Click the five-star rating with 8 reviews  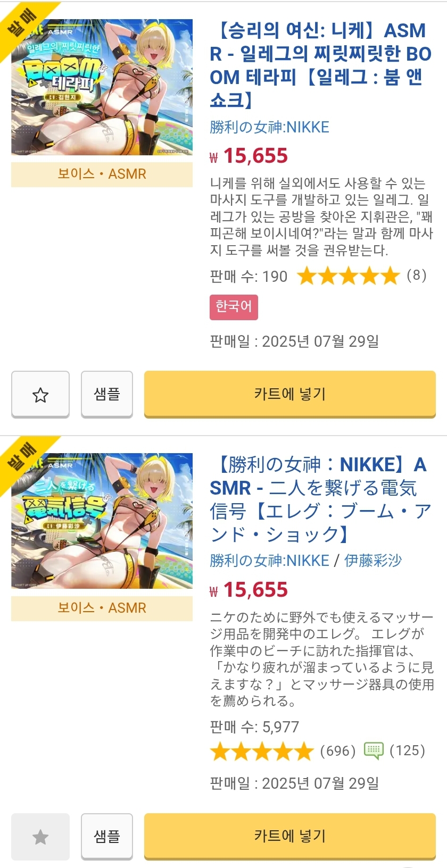[348, 276]
